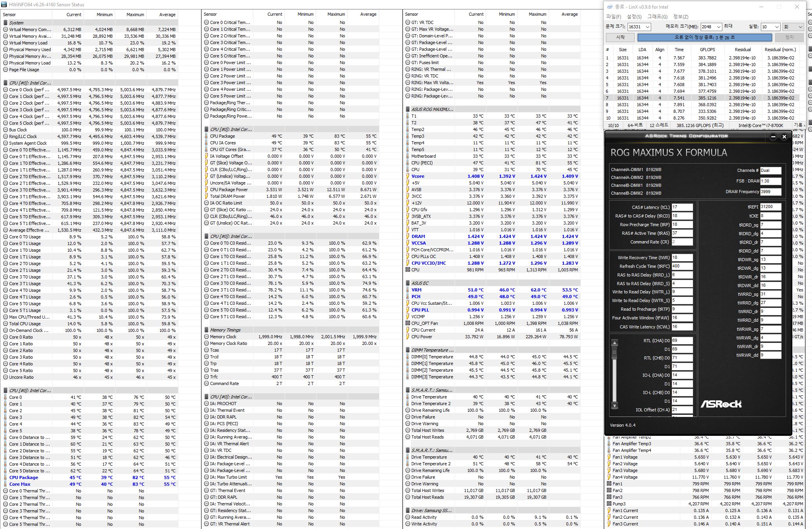
Task: Expand the memory size 2048 combo box
Action: (718, 27)
